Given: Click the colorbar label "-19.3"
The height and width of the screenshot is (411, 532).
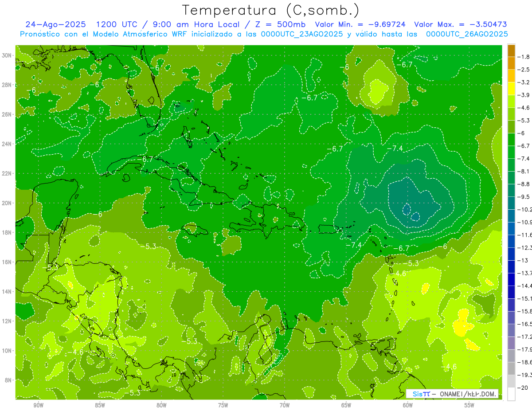Looking at the screenshot, I should point(524,375).
